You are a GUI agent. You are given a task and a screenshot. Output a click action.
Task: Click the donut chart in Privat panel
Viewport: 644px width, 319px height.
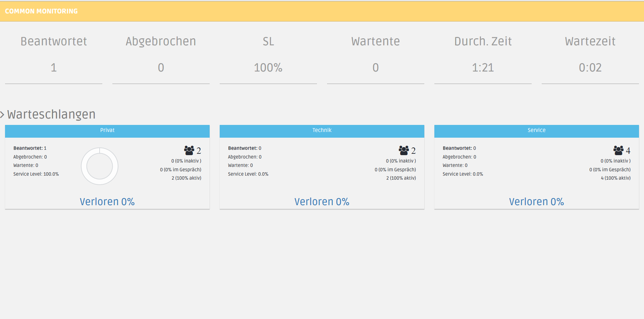(x=100, y=166)
